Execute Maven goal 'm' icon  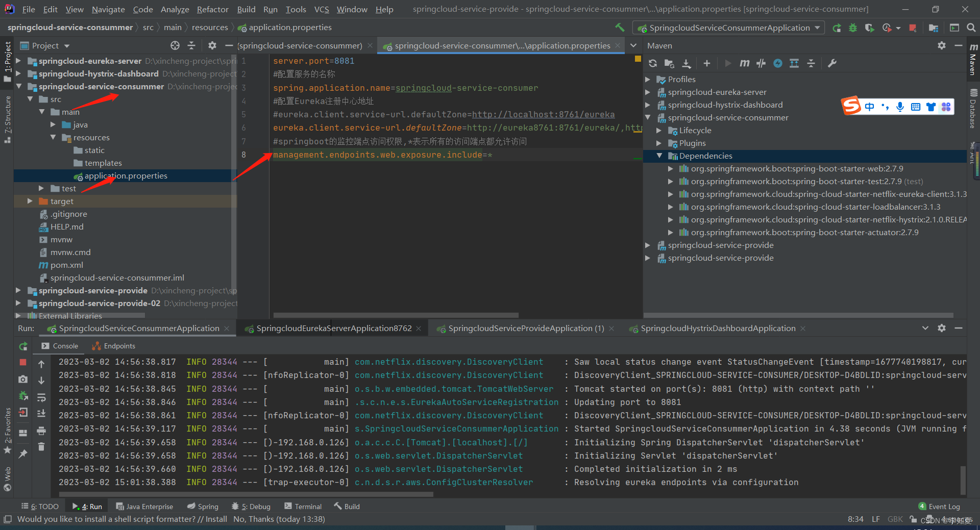click(x=745, y=63)
